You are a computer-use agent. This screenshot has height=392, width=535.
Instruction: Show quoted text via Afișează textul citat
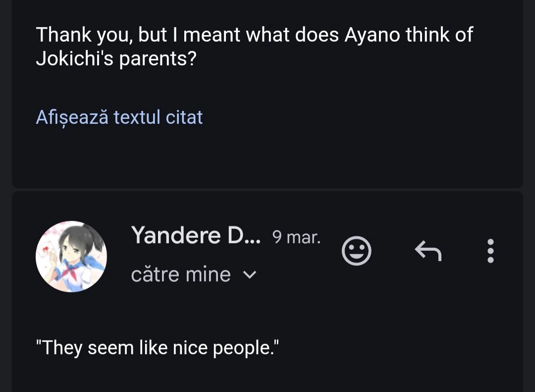[119, 117]
